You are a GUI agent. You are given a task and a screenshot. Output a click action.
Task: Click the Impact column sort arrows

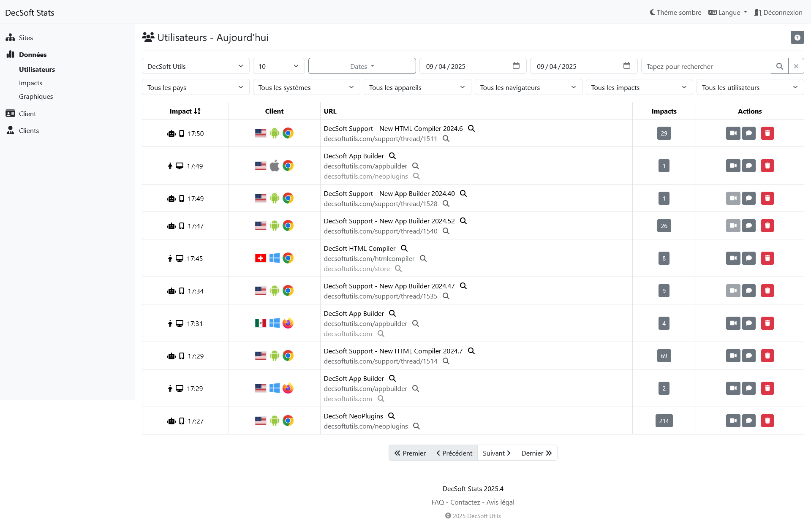(x=198, y=111)
